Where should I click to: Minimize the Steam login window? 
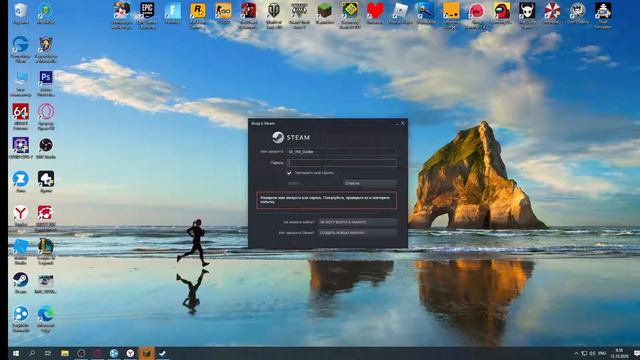397,123
